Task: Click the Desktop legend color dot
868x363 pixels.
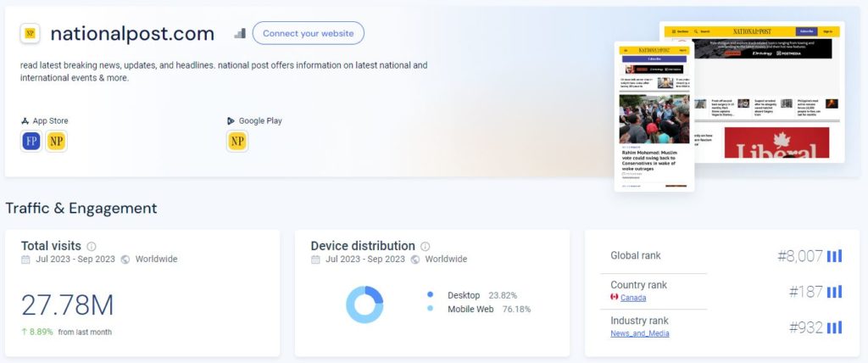Action: point(430,295)
